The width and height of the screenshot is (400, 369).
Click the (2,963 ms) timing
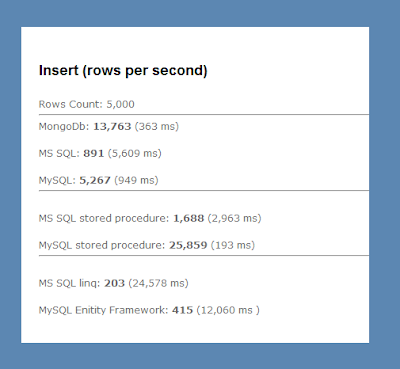click(x=234, y=219)
